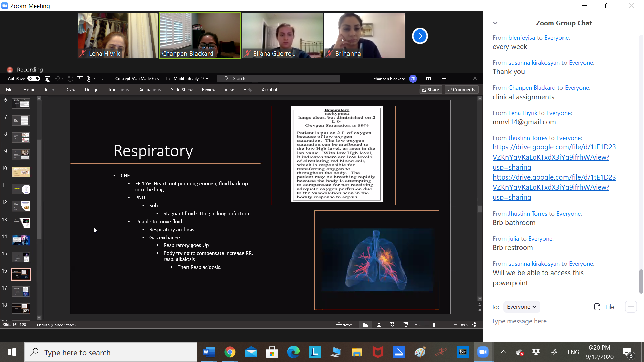The width and height of the screenshot is (644, 362).
Task: Open the Windows Start menu
Action: tap(12, 352)
